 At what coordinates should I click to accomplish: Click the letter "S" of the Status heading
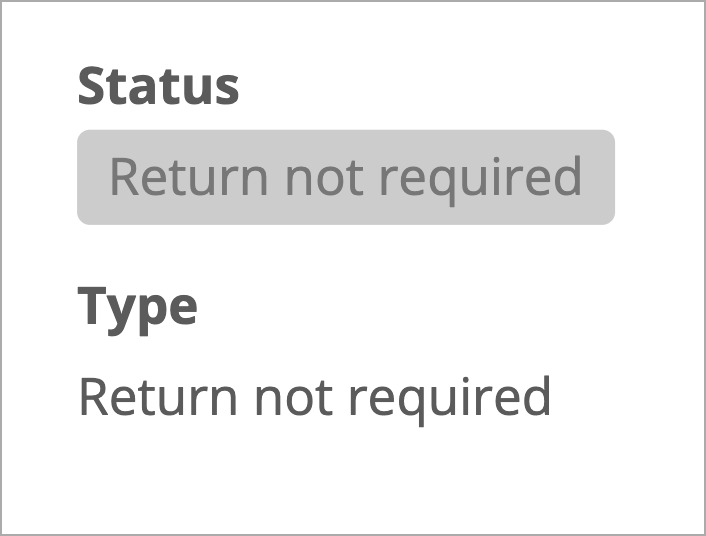click(94, 86)
